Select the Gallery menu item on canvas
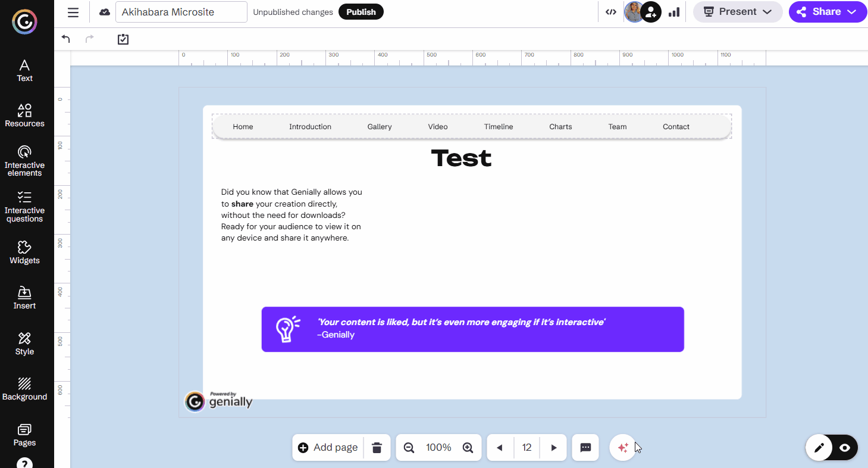 [380, 127]
